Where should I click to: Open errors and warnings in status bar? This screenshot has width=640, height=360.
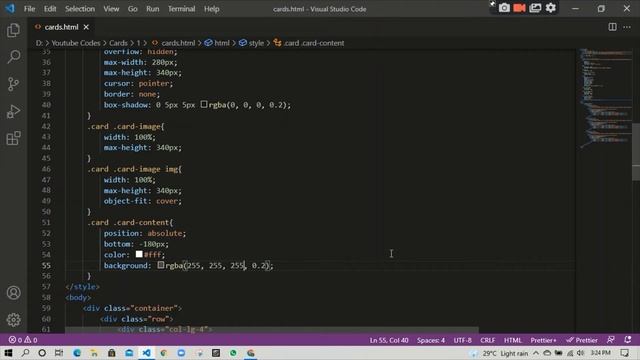pos(23,340)
